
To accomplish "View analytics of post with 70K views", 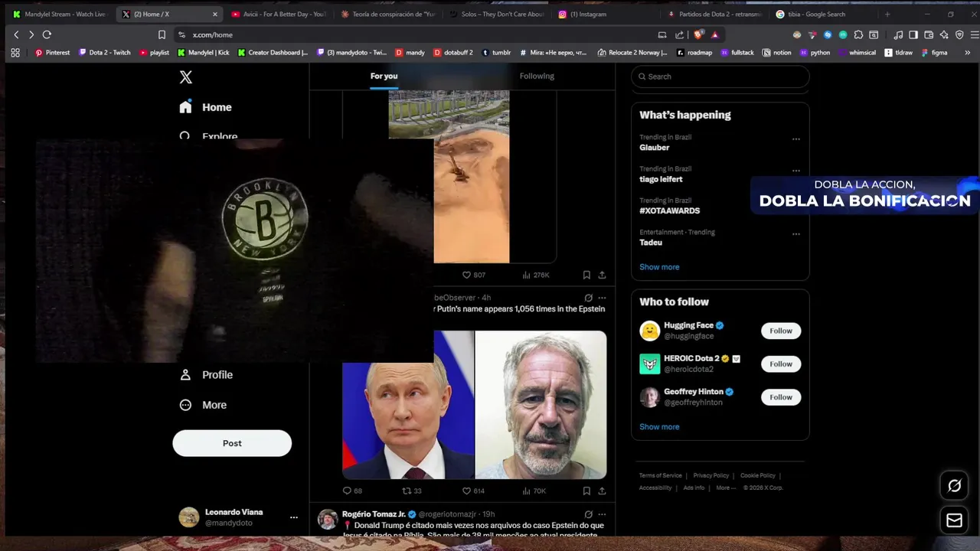I will tap(534, 491).
